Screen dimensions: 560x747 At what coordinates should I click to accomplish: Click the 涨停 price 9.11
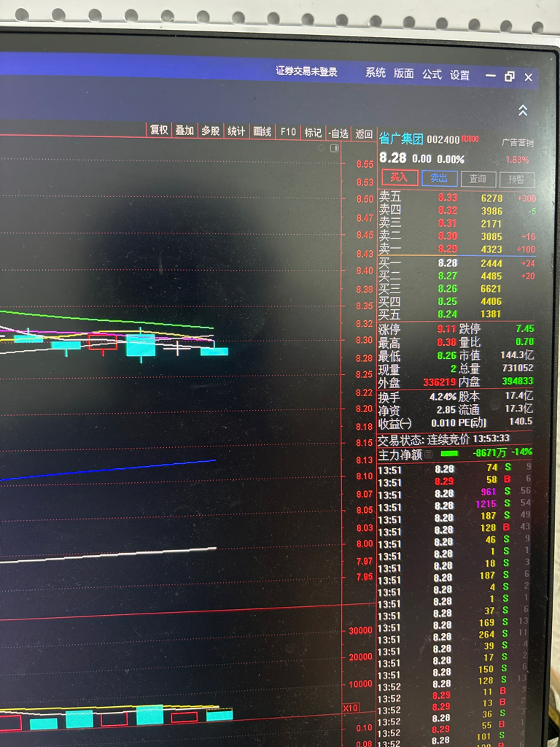(x=448, y=329)
